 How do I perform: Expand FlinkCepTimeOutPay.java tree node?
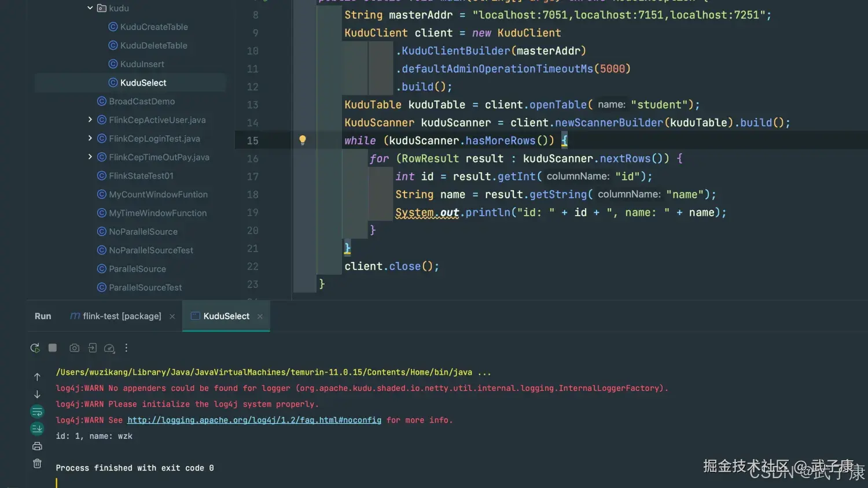[90, 157]
